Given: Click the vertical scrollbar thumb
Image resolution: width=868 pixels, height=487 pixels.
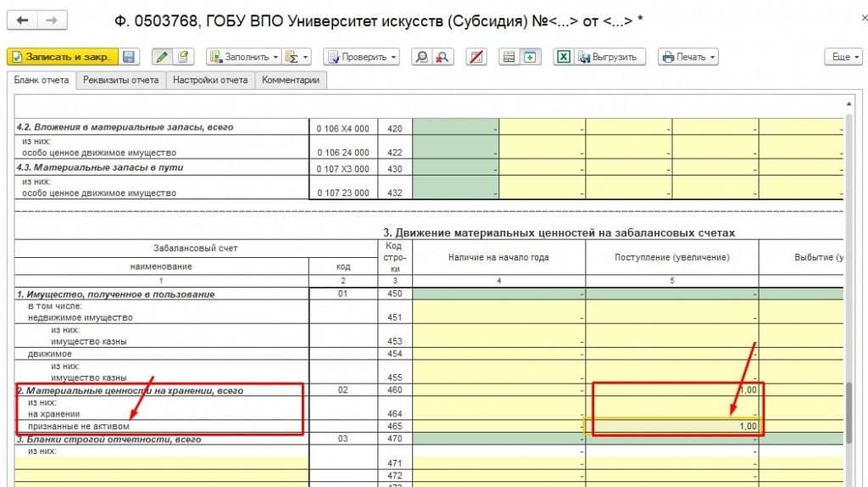Looking at the screenshot, I should [x=849, y=411].
